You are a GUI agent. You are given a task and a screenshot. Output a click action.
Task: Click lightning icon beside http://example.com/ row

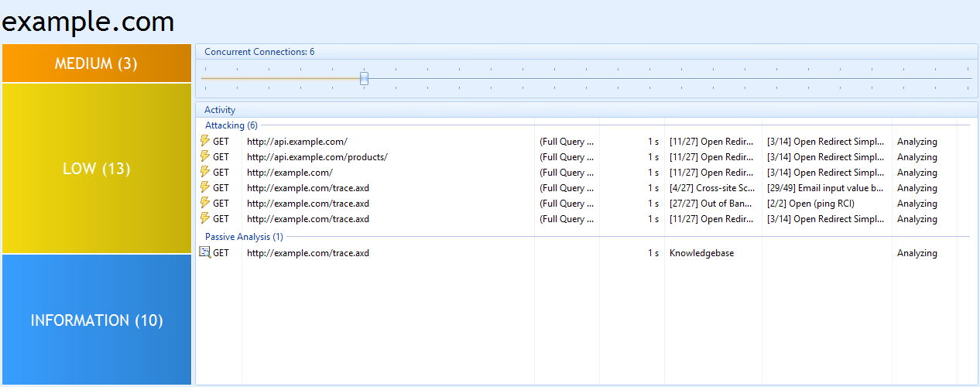[204, 172]
